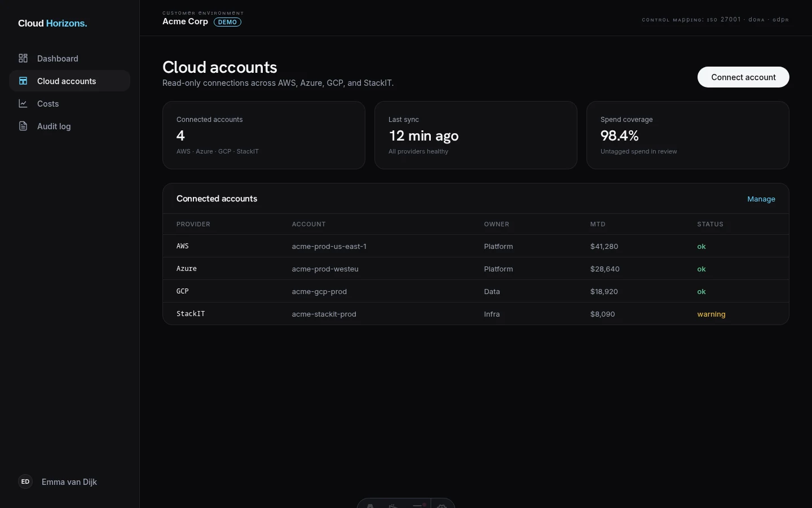Screen dimensions: 812x508
Task: Click the ACCOUNT column header
Action: click(308, 224)
